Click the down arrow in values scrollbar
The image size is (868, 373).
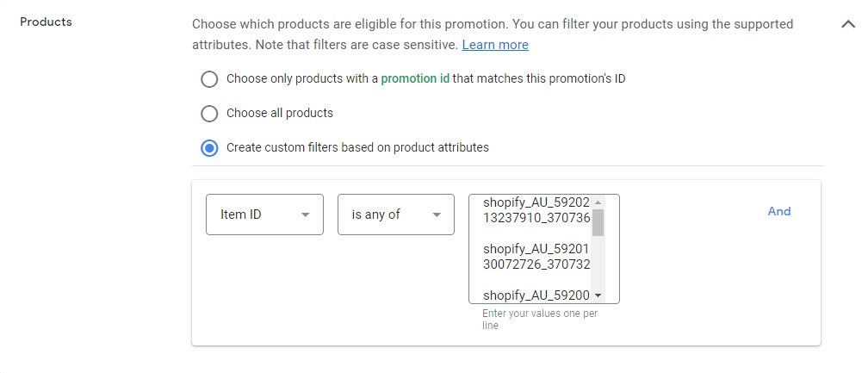click(x=598, y=295)
